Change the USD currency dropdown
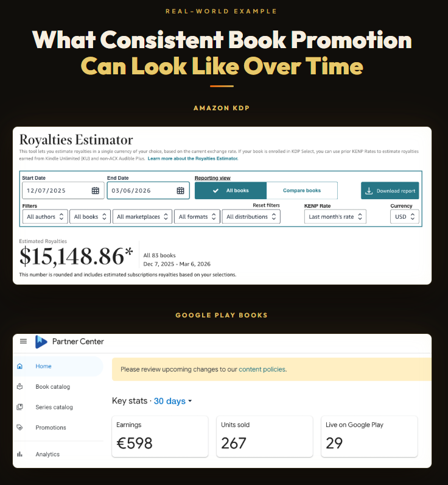Screen dimensions: 448x485 tap(404, 217)
